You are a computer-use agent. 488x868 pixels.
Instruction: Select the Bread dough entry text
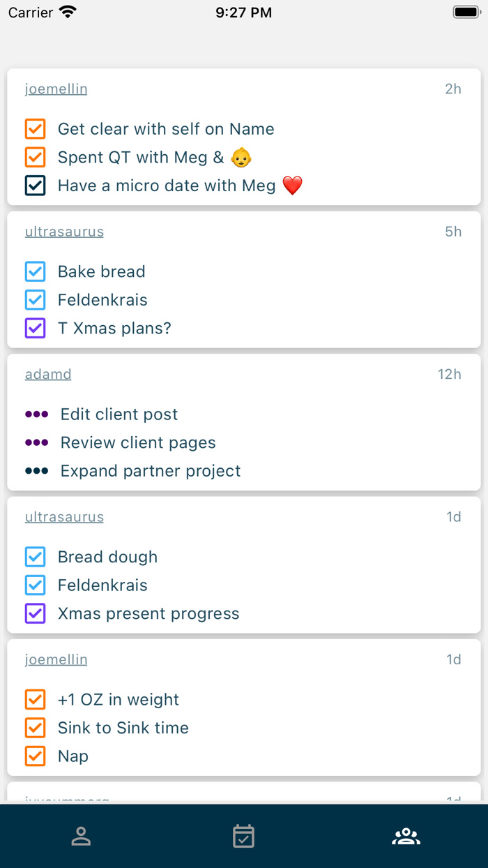107,557
